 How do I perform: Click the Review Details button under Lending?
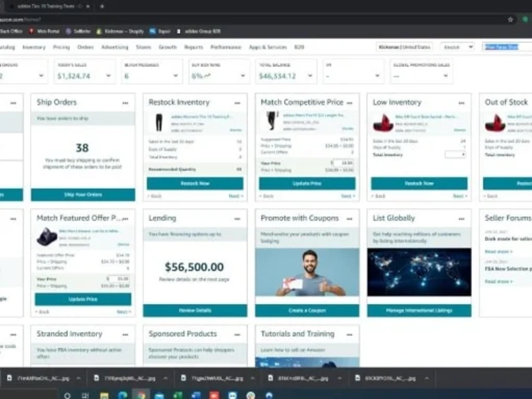point(195,311)
